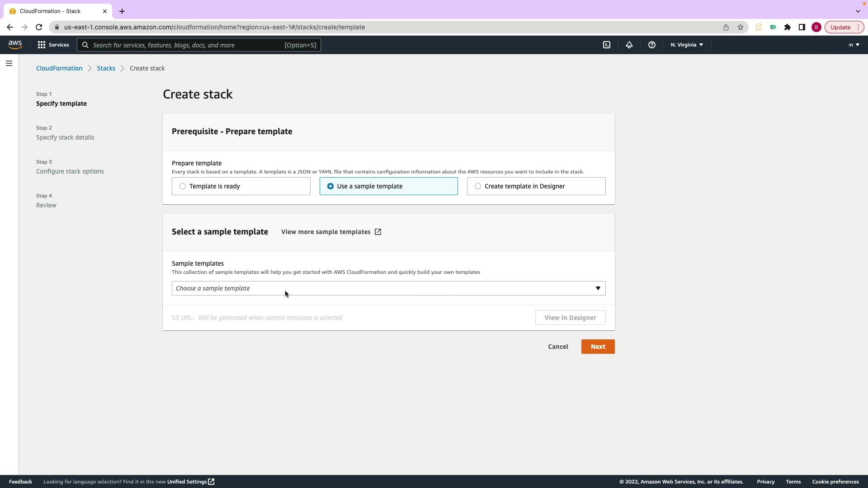Open AWS CloudShell icon in header
The width and height of the screenshot is (868, 488).
point(607,45)
